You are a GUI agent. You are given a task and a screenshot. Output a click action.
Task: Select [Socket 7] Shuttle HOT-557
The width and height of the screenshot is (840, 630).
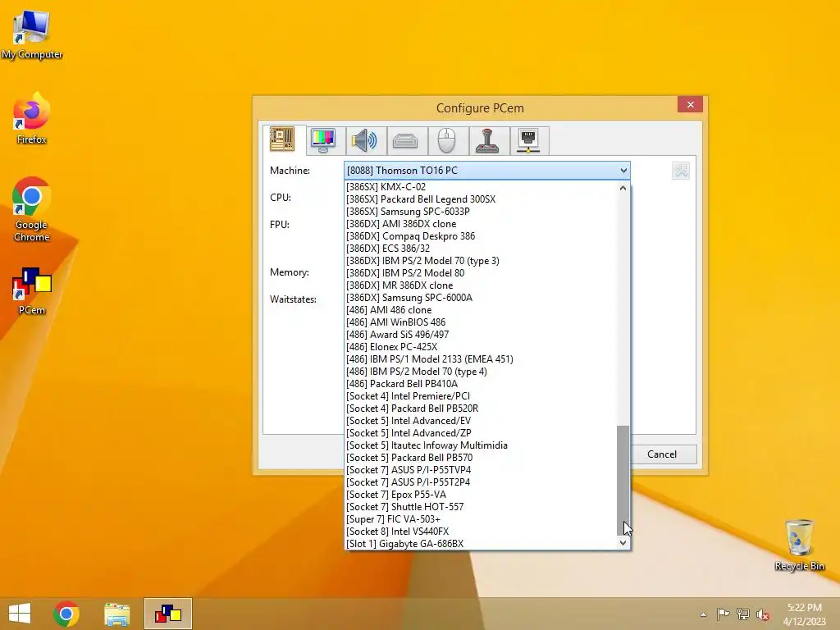(481, 507)
